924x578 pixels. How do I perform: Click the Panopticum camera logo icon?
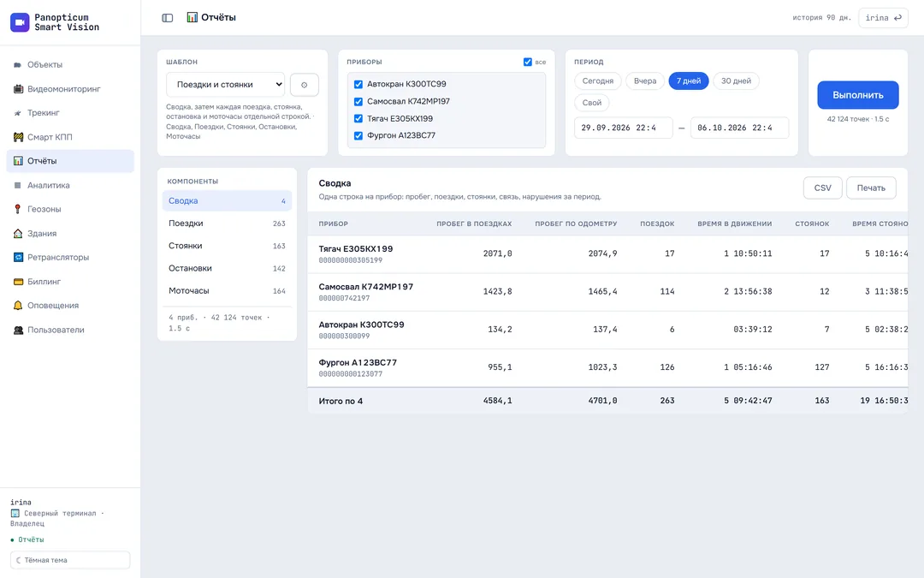(20, 22)
